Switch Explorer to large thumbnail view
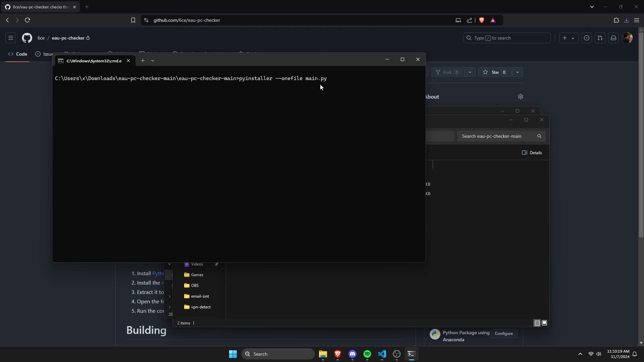Screen dimensions: 644x362 coord(544,323)
